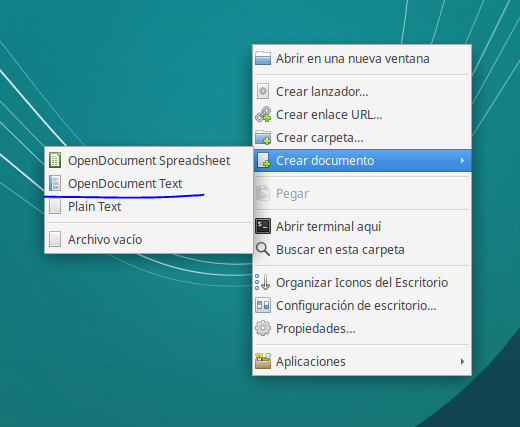The height and width of the screenshot is (427, 520).
Task: Click the folder icon beside Abrir en una nueva ventana
Action: (x=263, y=58)
